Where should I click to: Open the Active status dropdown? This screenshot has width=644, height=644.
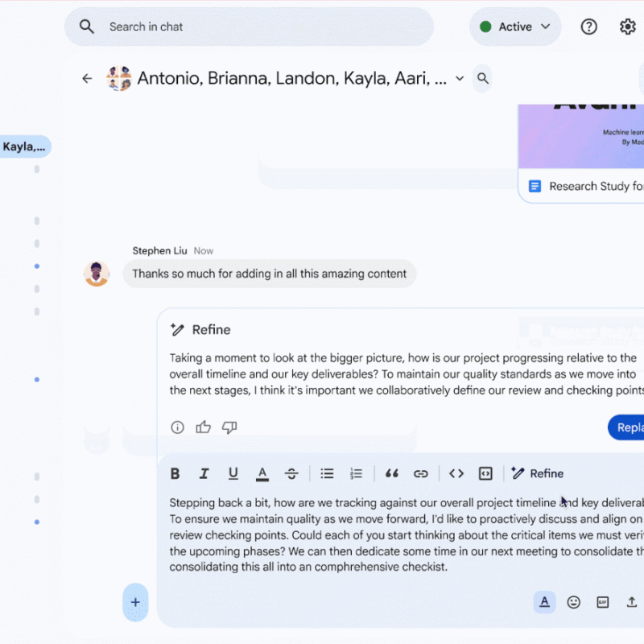(x=514, y=26)
